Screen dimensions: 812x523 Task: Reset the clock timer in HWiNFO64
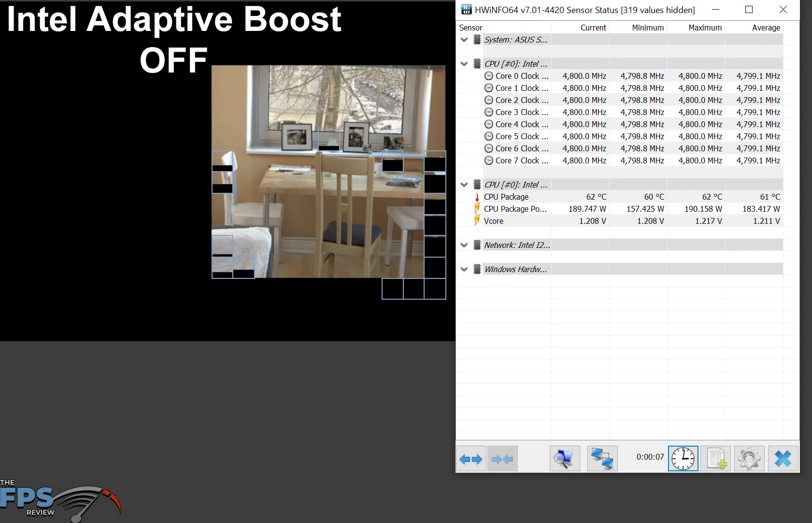pos(683,458)
